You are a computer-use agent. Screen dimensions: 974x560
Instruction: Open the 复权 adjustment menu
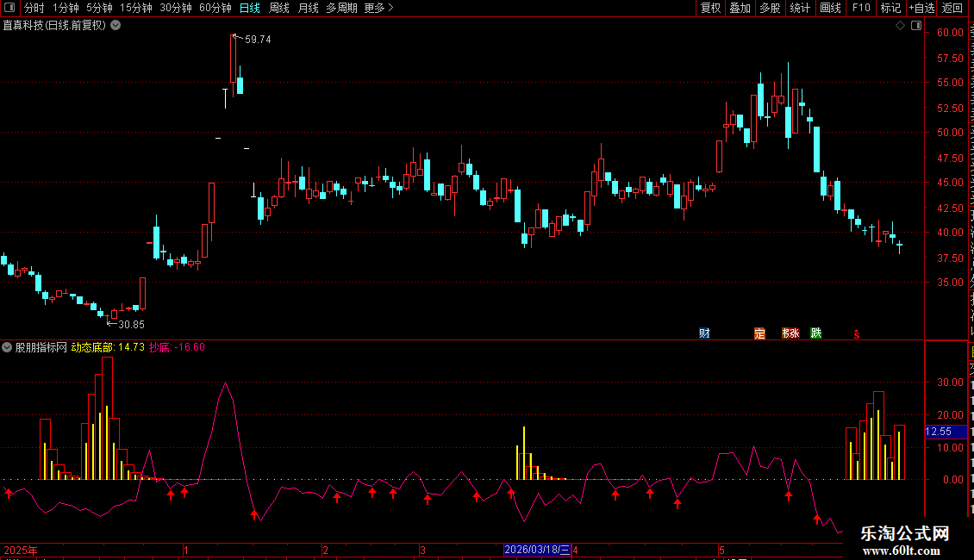click(x=710, y=8)
